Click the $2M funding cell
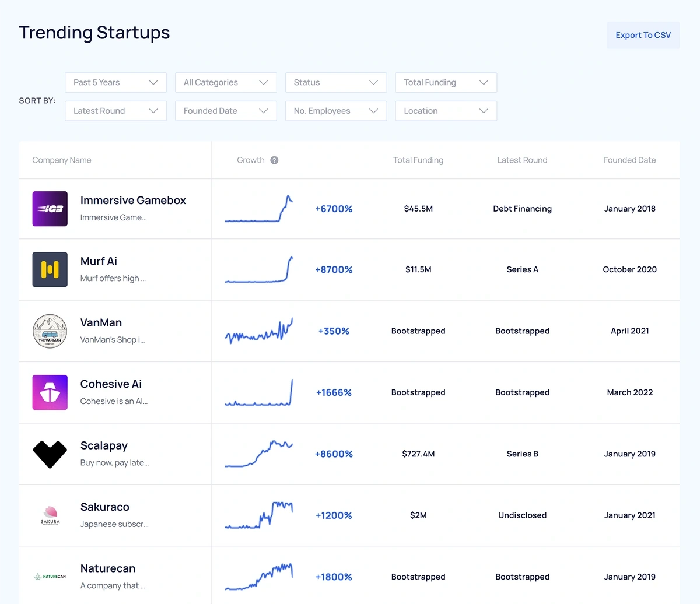 pos(418,515)
